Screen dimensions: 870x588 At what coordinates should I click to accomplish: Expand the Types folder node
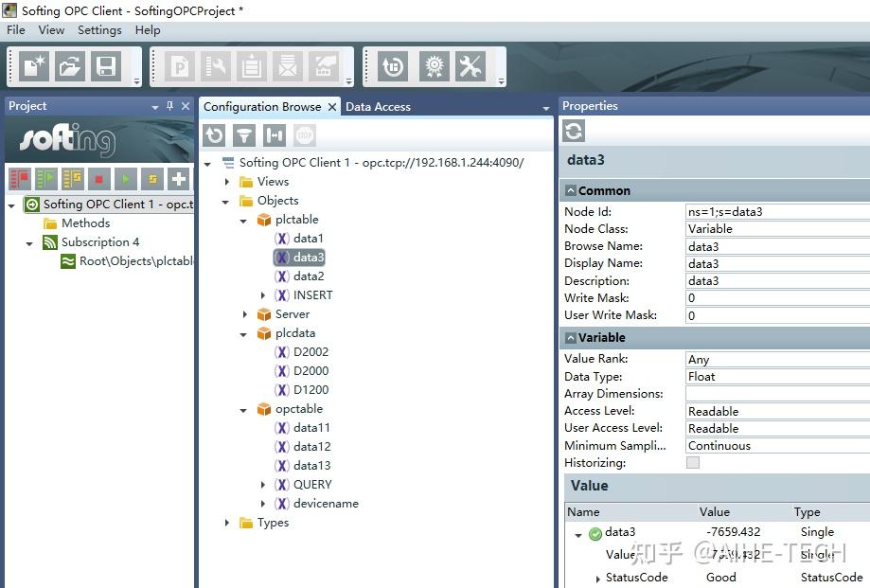coord(227,523)
